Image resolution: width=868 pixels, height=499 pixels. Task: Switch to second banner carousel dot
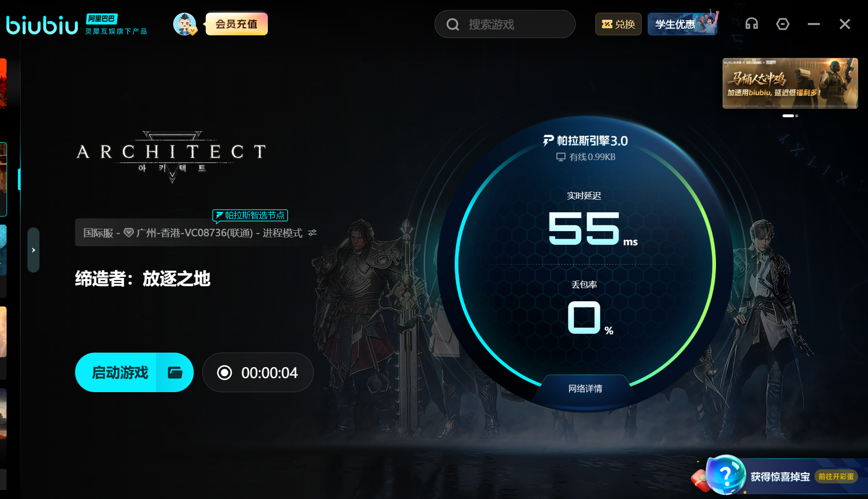point(796,115)
